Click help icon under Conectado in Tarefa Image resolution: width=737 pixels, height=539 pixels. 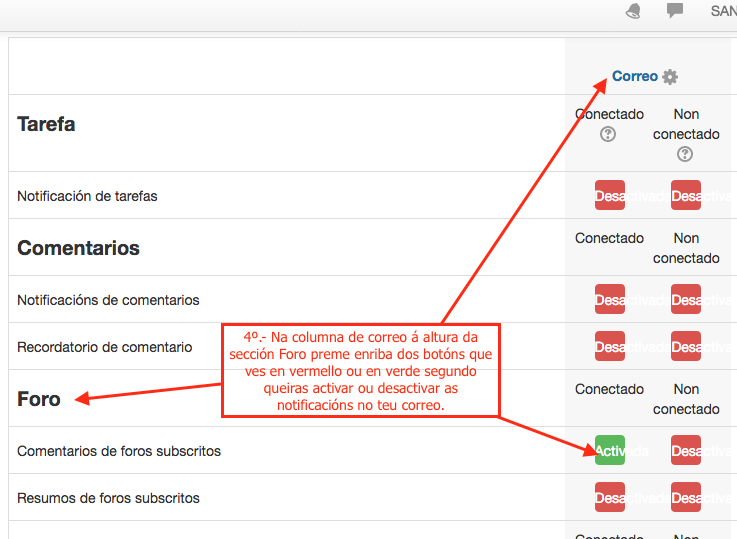(x=609, y=135)
